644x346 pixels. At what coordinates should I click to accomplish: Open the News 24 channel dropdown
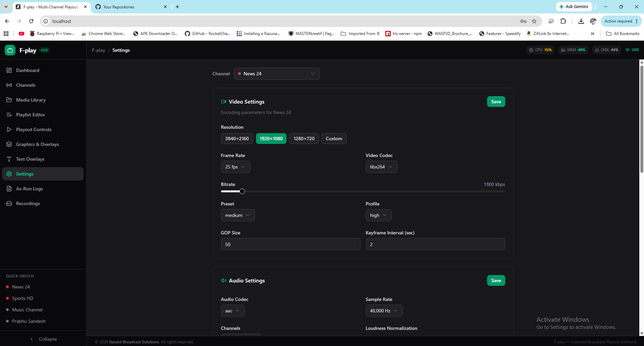[276, 74]
